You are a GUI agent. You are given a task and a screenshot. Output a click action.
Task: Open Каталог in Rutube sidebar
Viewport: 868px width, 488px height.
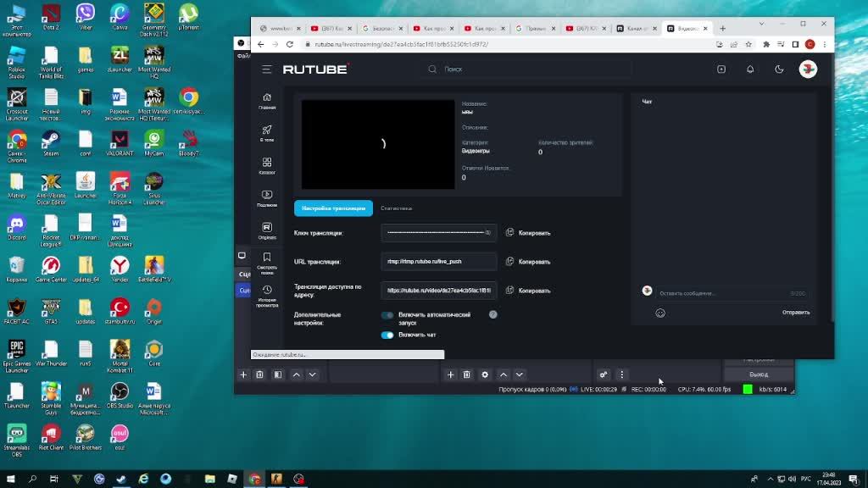coord(267,165)
